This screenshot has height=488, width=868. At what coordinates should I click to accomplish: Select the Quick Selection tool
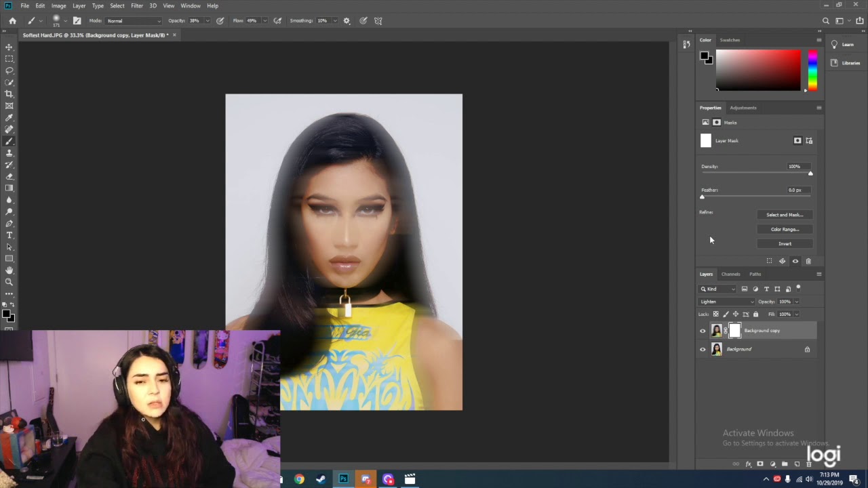(9, 82)
